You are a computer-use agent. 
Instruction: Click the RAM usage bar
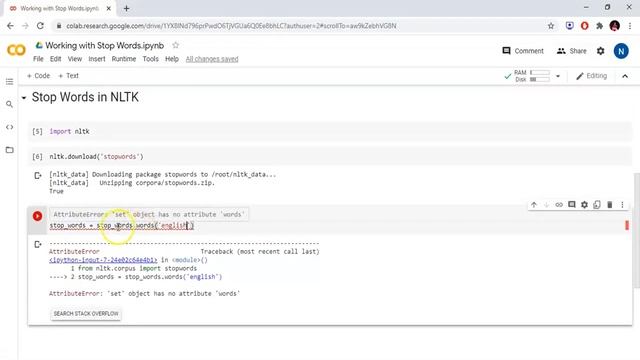540,73
